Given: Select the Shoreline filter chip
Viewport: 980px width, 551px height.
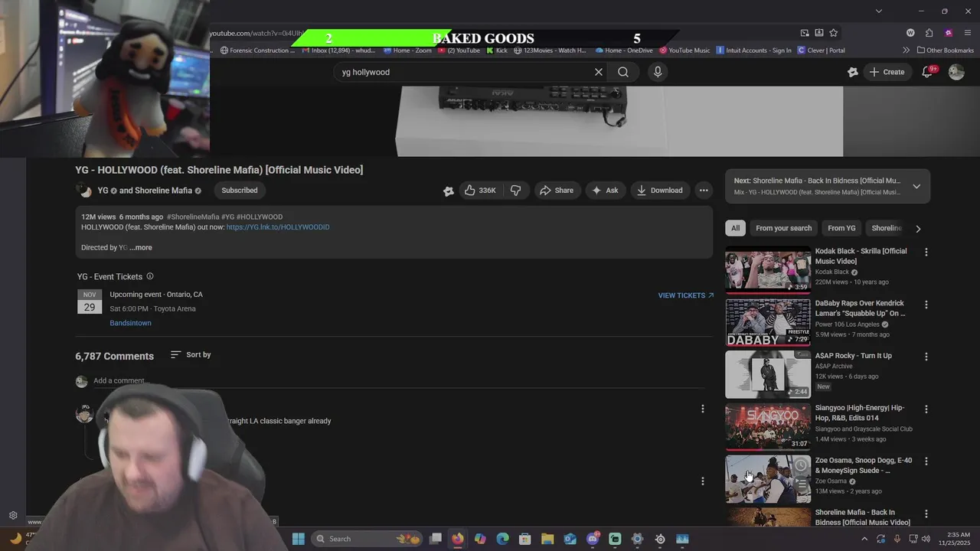Looking at the screenshot, I should coord(887,228).
